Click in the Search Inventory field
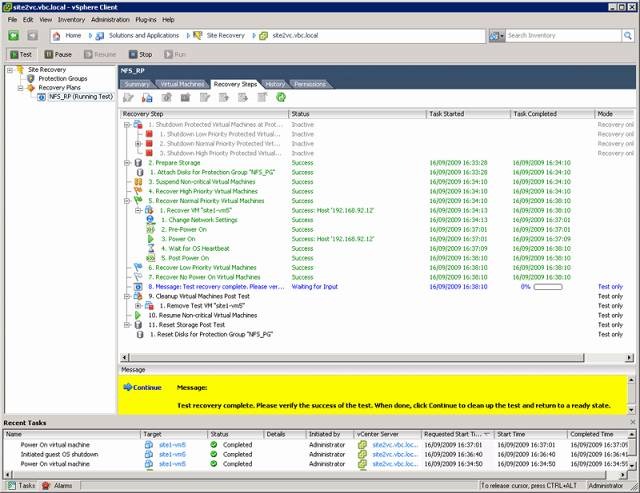Image resolution: width=640 pixels, height=493 pixels. point(563,36)
